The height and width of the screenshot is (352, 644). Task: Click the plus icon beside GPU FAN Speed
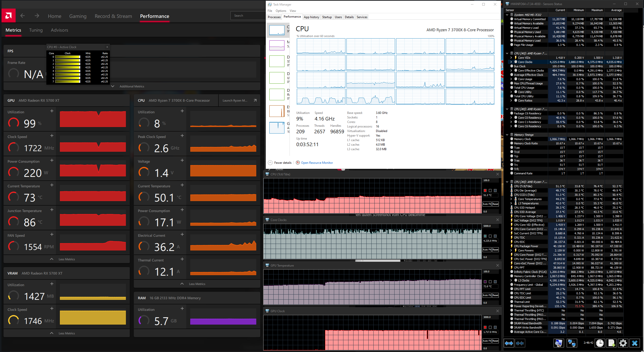[x=52, y=234]
